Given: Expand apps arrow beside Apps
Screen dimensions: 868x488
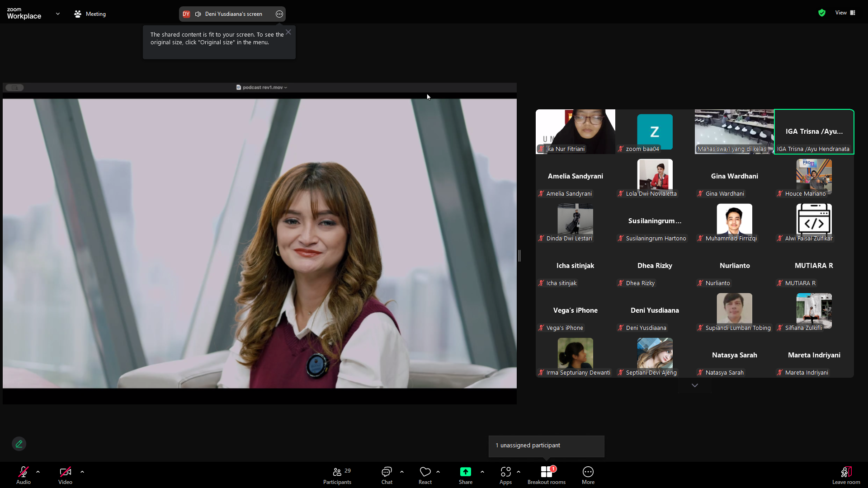Looking at the screenshot, I should pos(519,472).
